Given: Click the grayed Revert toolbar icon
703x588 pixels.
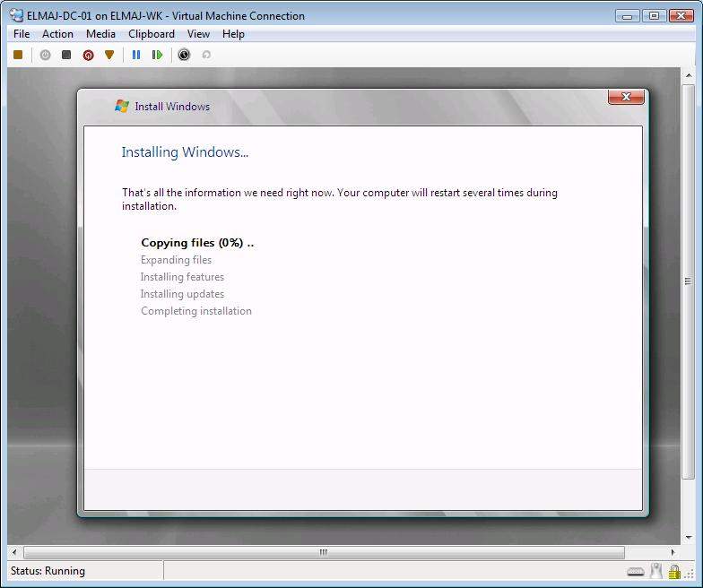Looking at the screenshot, I should [x=206, y=55].
